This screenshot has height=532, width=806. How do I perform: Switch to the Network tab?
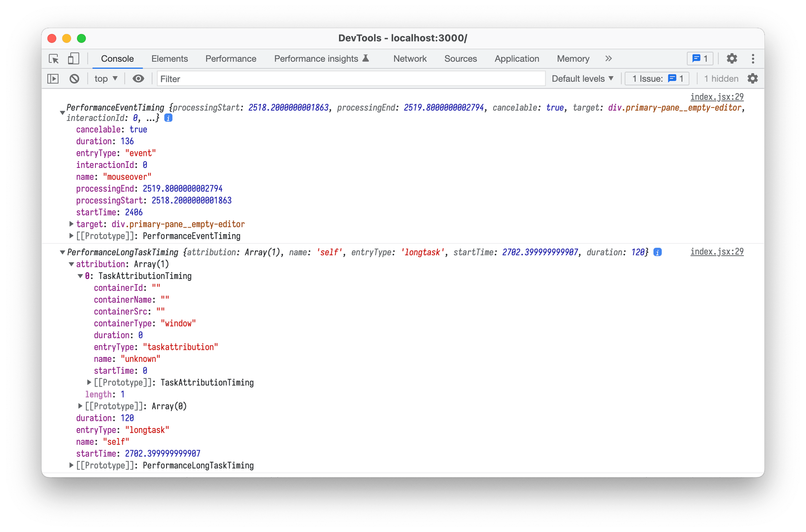(410, 59)
